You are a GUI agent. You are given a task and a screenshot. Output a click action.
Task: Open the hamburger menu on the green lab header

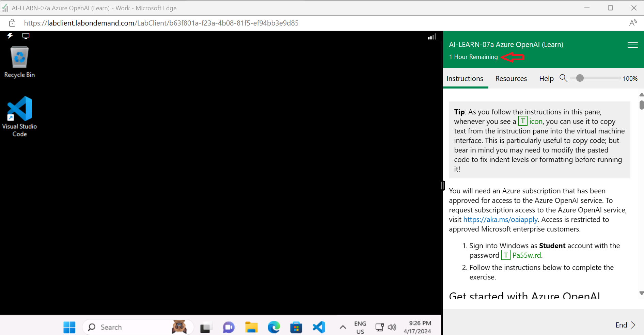(632, 45)
